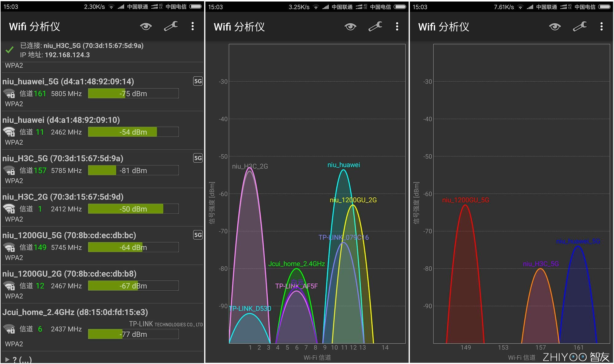
Task: Tap niu_1200GU_2G label in graph
Action: (x=353, y=200)
